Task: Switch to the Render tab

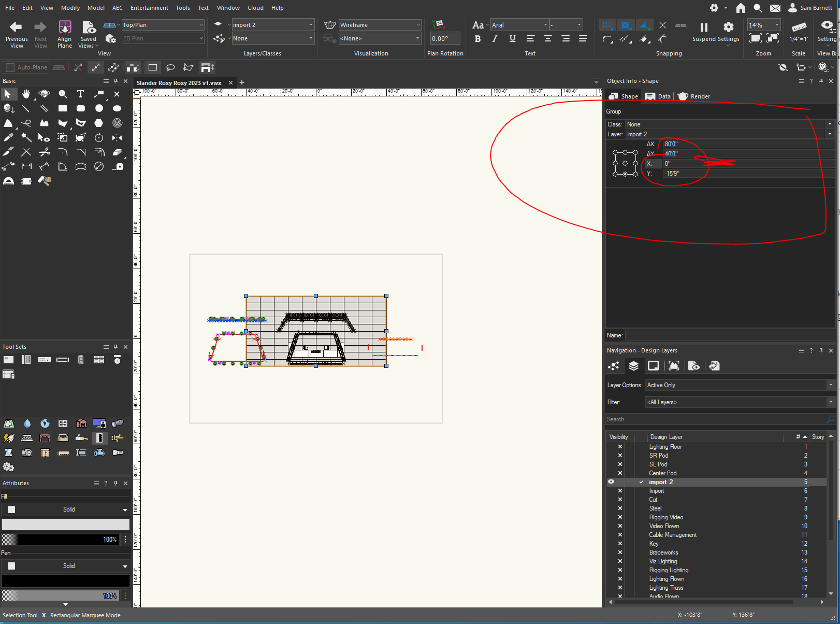Action: pyautogui.click(x=694, y=96)
